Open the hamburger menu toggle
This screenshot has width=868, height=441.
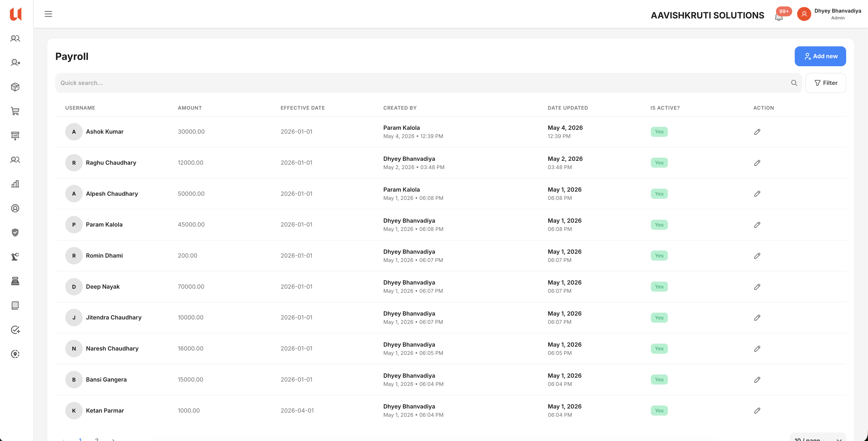tap(48, 14)
